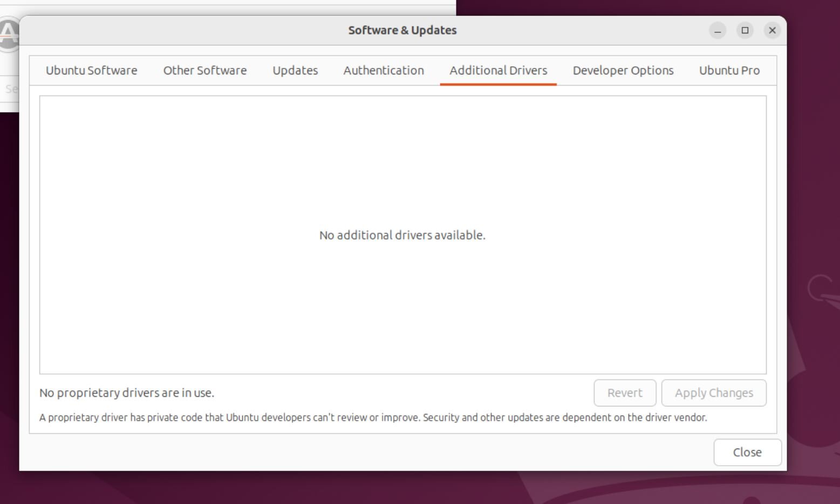The image size is (840, 504).
Task: Minimize the Software & Updates window
Action: point(718,31)
